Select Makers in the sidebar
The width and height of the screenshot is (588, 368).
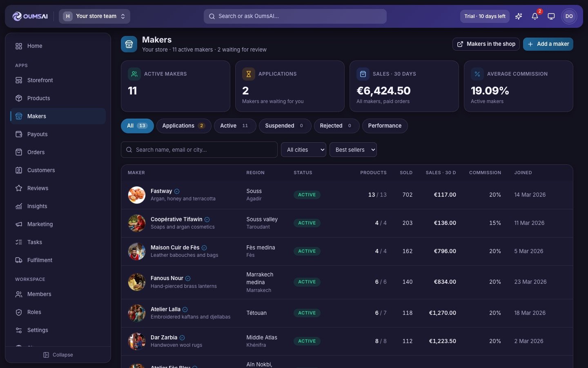click(x=58, y=116)
